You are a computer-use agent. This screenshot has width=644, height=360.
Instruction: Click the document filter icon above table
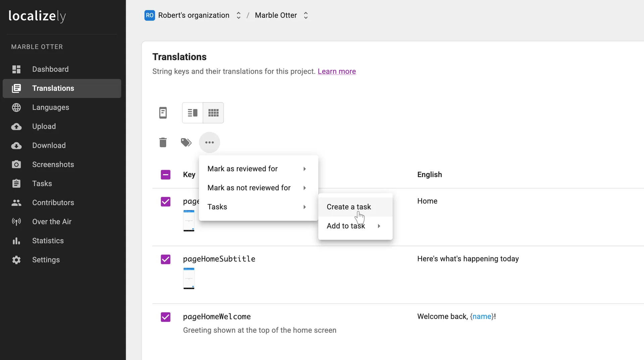[163, 113]
